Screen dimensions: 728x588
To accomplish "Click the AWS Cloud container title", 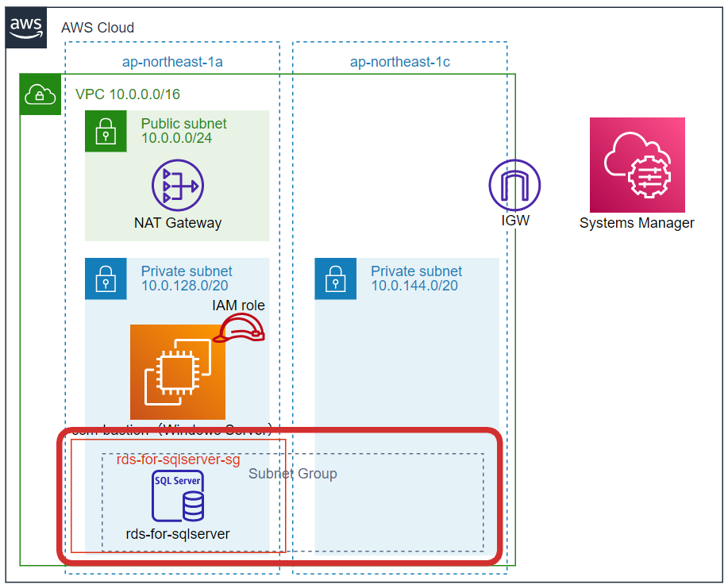I will coord(97,27).
